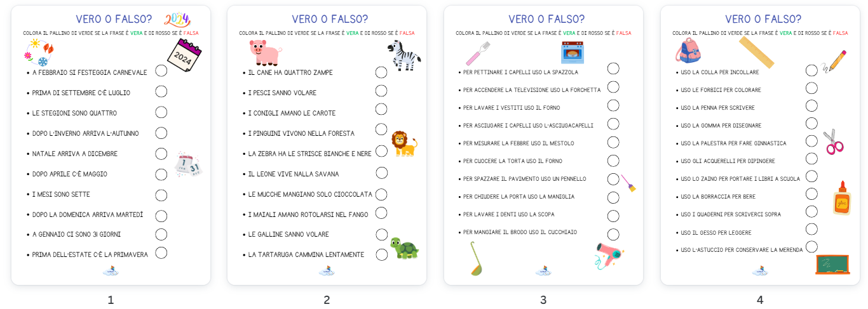The height and width of the screenshot is (309, 868).
Task: Mark circle for 'Natale arriva a dicembre'
Action: click(161, 154)
